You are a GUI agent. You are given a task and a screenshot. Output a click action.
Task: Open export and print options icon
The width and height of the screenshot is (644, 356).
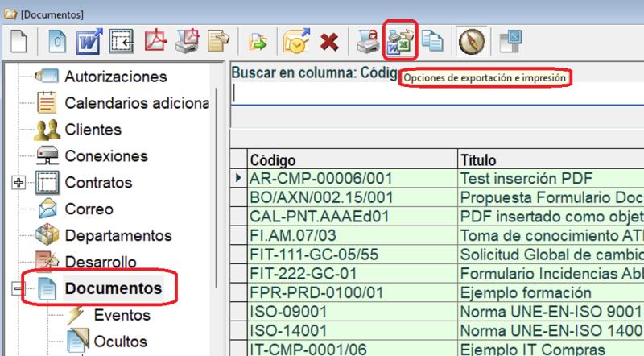click(x=400, y=41)
